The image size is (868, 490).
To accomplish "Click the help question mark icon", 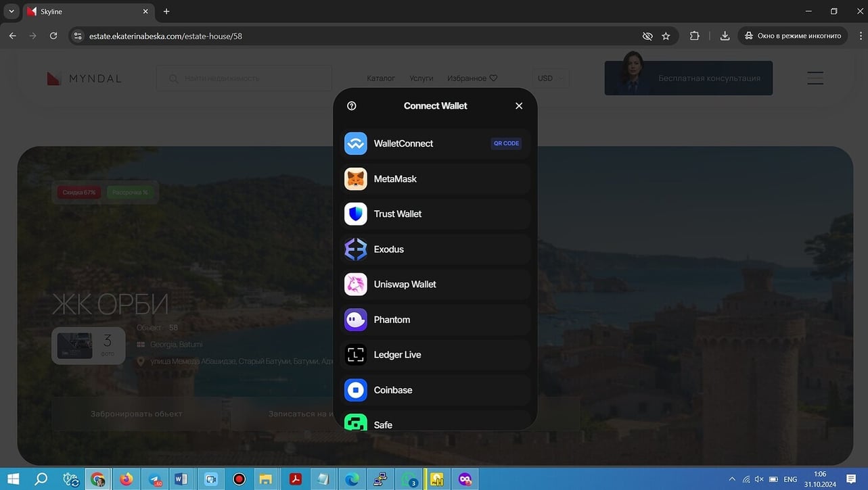I will [352, 105].
